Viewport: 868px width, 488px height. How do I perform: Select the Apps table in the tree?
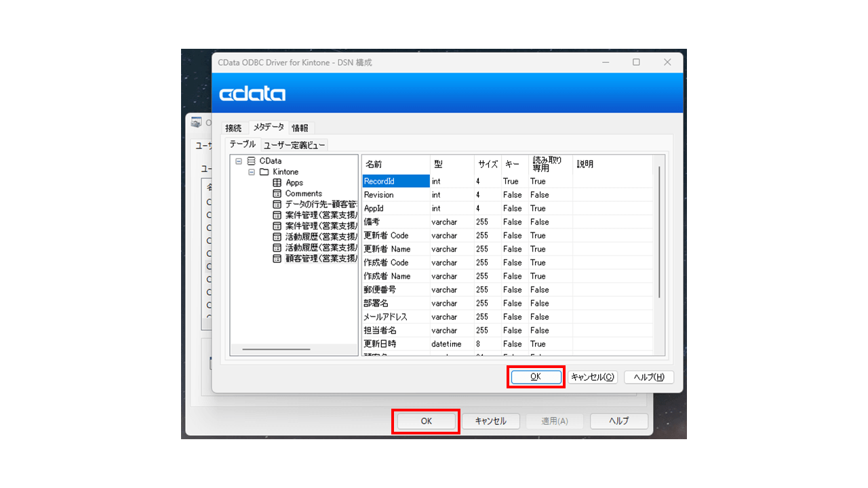294,183
